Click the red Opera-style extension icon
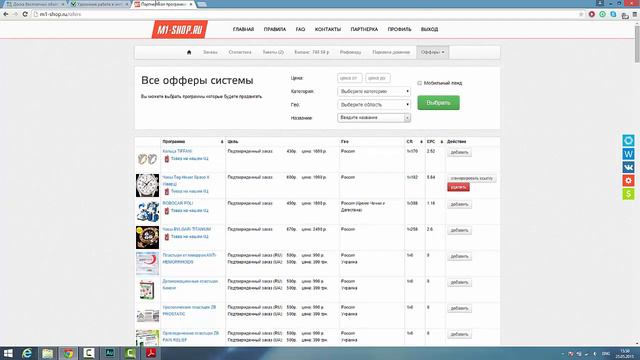The image size is (640, 360). tap(592, 14)
